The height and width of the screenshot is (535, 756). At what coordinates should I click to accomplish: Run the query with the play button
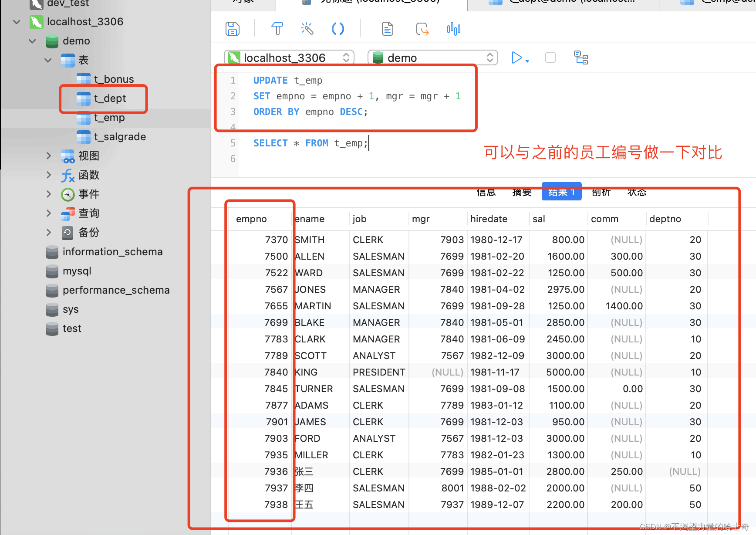(x=516, y=57)
